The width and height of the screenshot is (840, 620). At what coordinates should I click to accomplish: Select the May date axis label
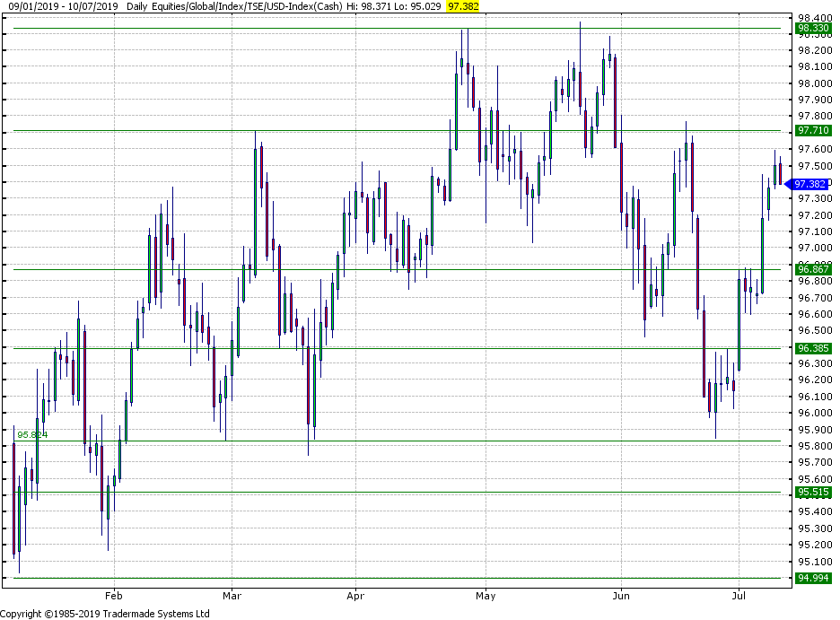pos(486,595)
